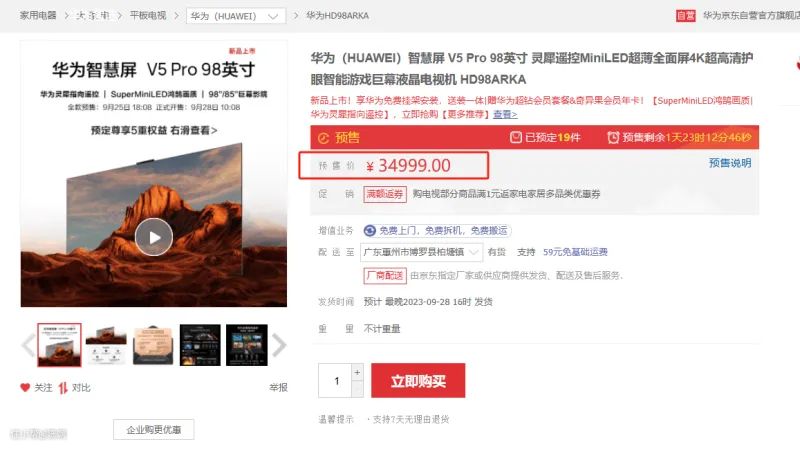Image resolution: width=800 pixels, height=451 pixels.
Task: Open the delivery address 广东惠州市博罗县 dropdown
Action: [x=421, y=252]
